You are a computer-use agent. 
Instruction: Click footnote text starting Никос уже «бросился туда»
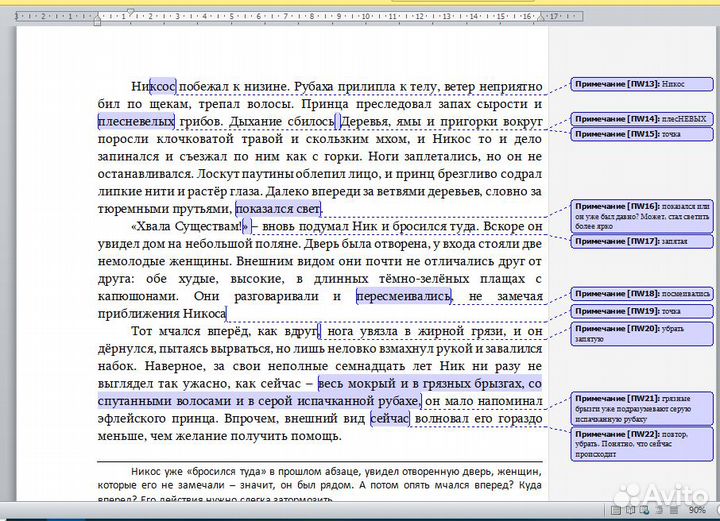point(319,485)
